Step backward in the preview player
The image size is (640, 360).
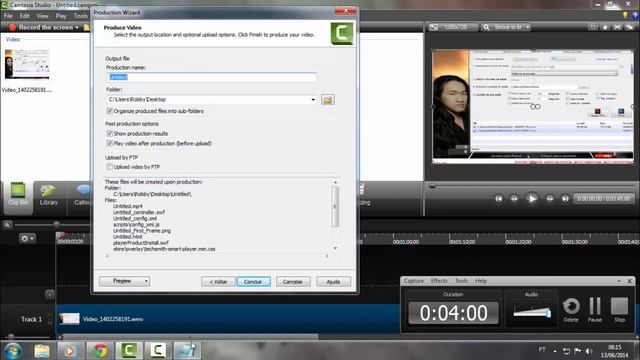514,199
